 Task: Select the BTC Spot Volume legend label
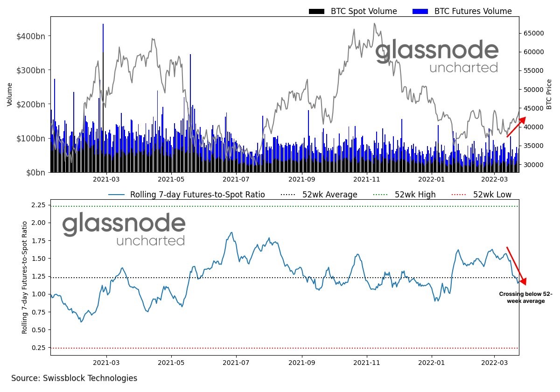point(364,11)
